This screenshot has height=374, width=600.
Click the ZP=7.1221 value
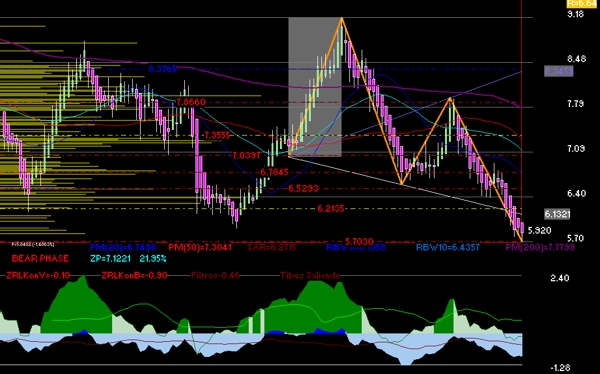(111, 259)
